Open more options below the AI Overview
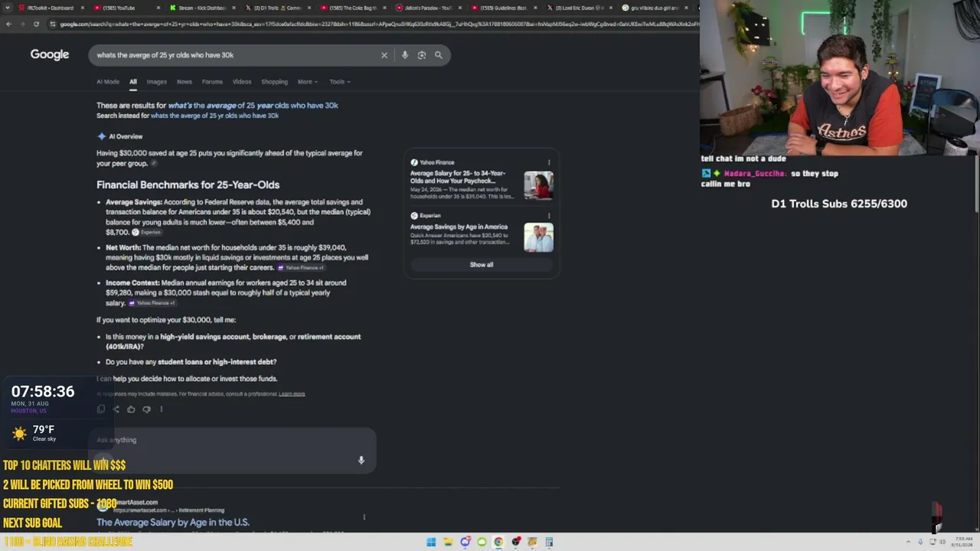980x551 pixels. coord(162,409)
